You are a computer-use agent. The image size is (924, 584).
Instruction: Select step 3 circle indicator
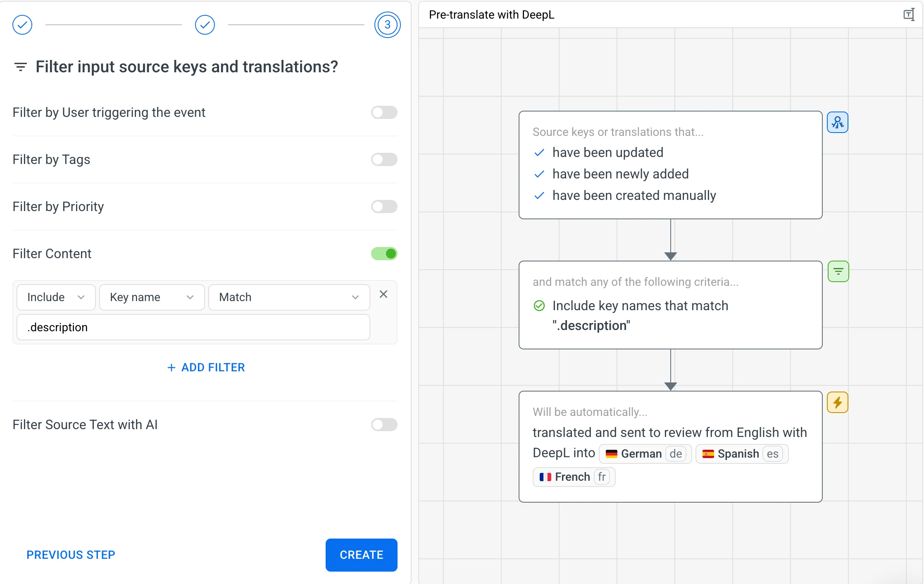point(387,25)
